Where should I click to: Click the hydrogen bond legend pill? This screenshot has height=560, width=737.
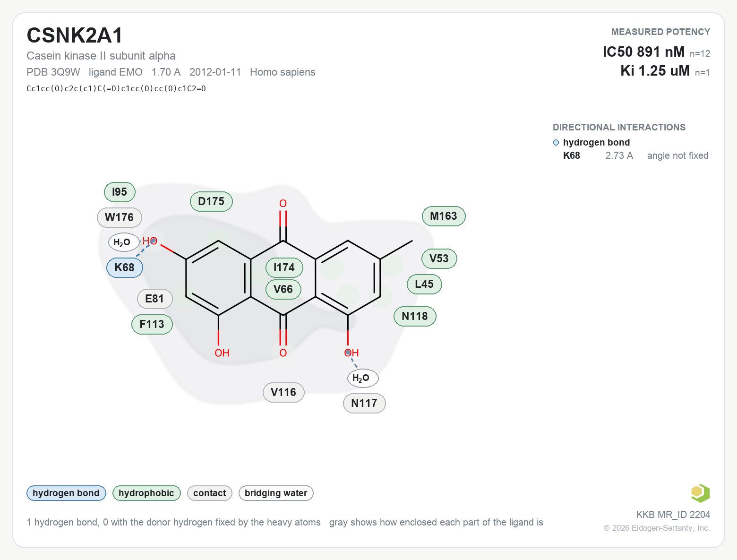click(x=66, y=493)
